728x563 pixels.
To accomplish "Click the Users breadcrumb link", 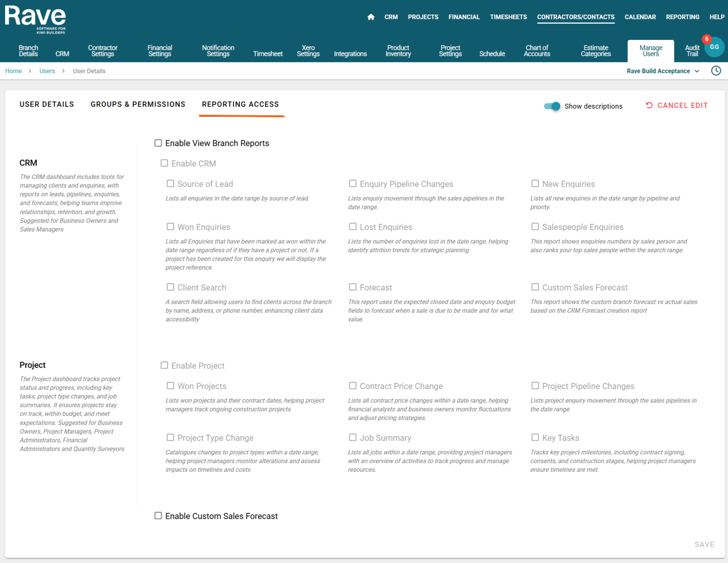I will (x=47, y=71).
